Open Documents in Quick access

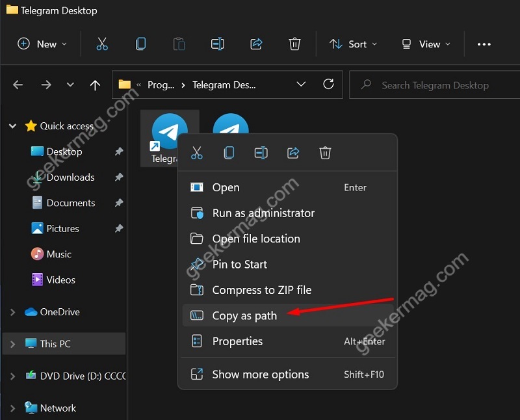pyautogui.click(x=71, y=203)
